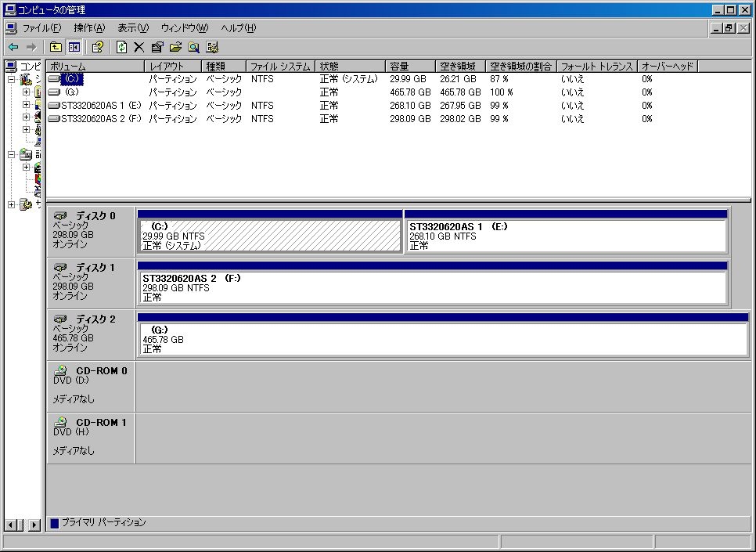This screenshot has height=552, width=756.
Task: Click the Delete X toolbar icon
Action: 139,47
